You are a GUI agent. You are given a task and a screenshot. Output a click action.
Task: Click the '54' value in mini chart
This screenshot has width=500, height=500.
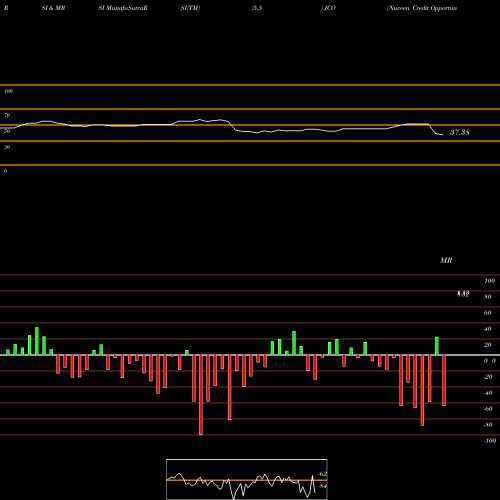(323, 486)
